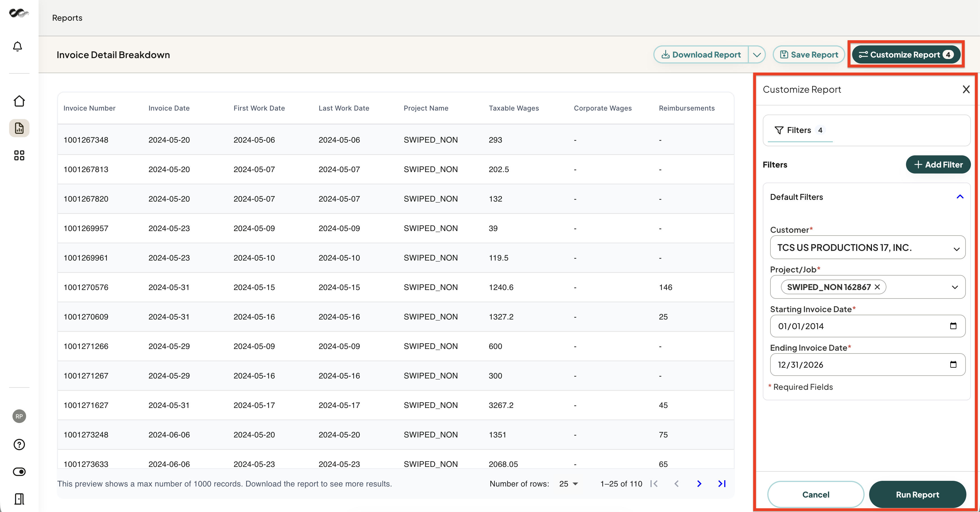Go to next page of results
Image resolution: width=980 pixels, height=512 pixels.
coord(699,483)
